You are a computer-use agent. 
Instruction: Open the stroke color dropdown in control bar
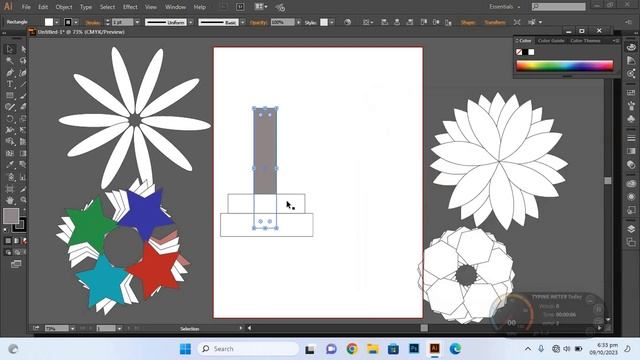click(x=76, y=22)
